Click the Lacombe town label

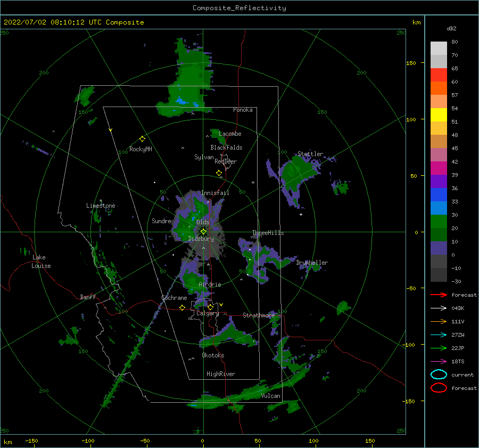(230, 134)
